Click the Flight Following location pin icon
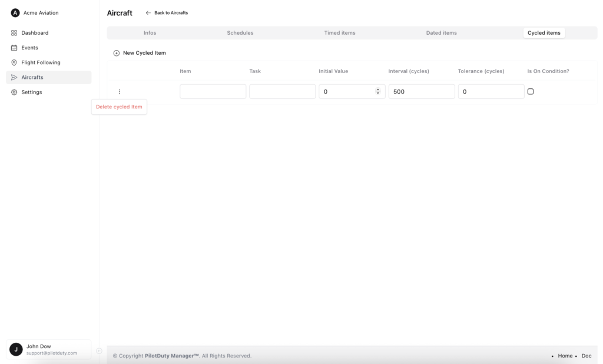Viewport: 603px width, 364px height. (x=14, y=62)
